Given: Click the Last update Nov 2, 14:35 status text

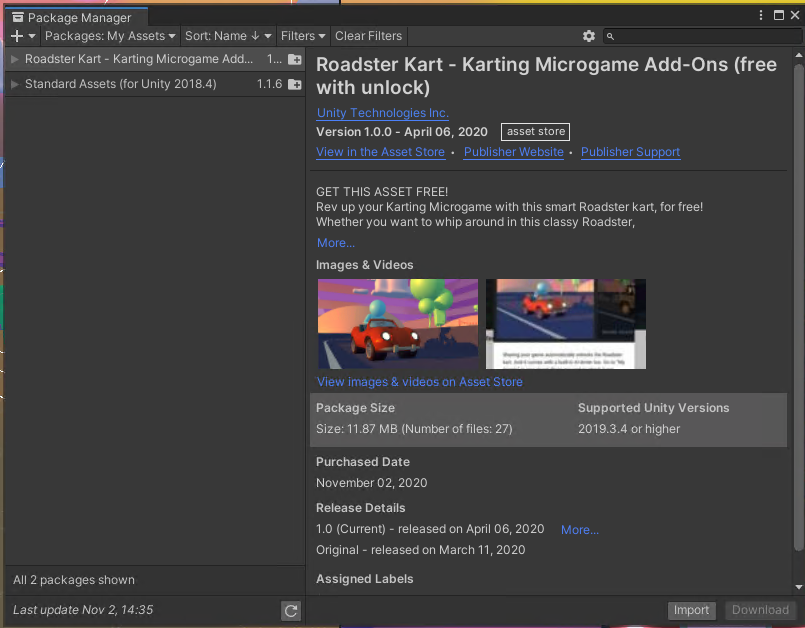Looking at the screenshot, I should (x=83, y=610).
